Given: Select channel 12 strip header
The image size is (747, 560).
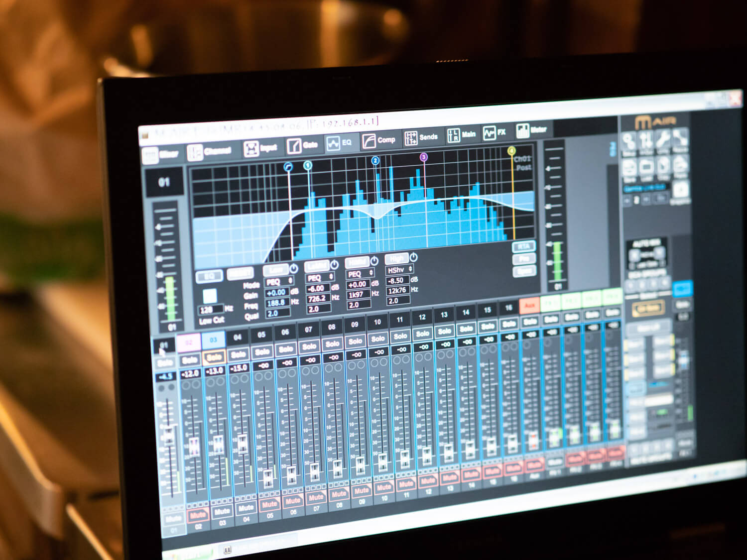Looking at the screenshot, I should click(x=422, y=317).
